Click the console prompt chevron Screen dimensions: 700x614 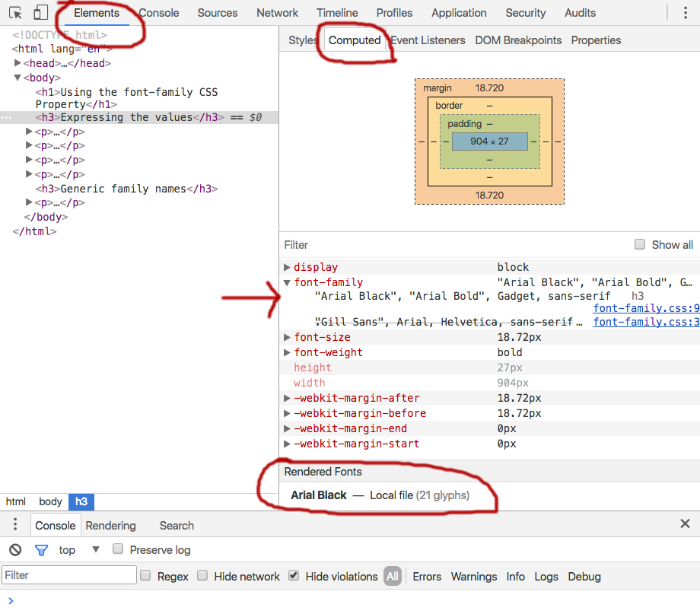11,600
